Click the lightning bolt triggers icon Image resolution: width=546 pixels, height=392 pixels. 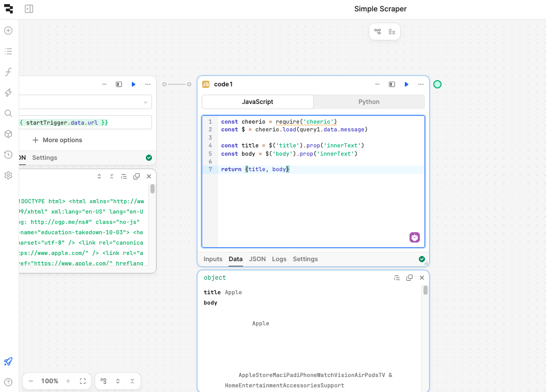point(8,93)
